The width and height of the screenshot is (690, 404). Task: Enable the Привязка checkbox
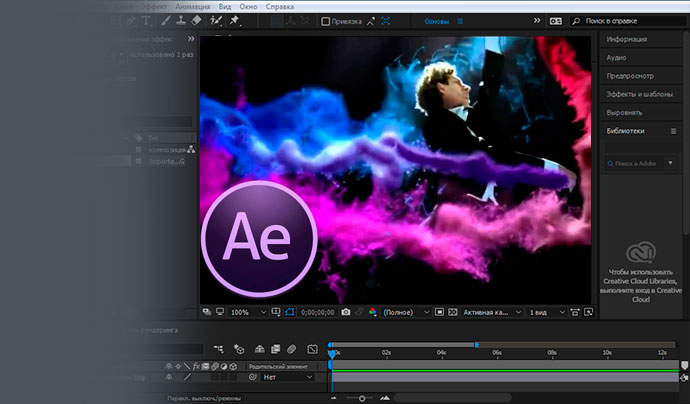click(x=325, y=21)
